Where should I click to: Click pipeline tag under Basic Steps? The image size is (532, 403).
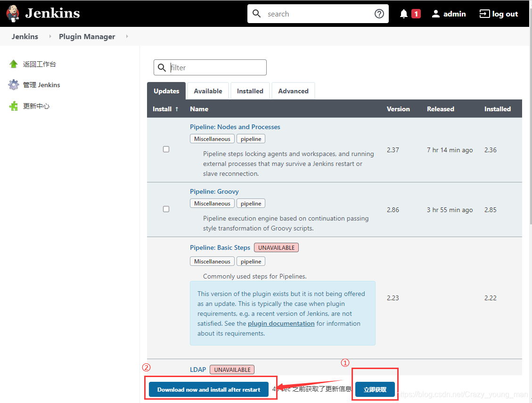point(251,262)
